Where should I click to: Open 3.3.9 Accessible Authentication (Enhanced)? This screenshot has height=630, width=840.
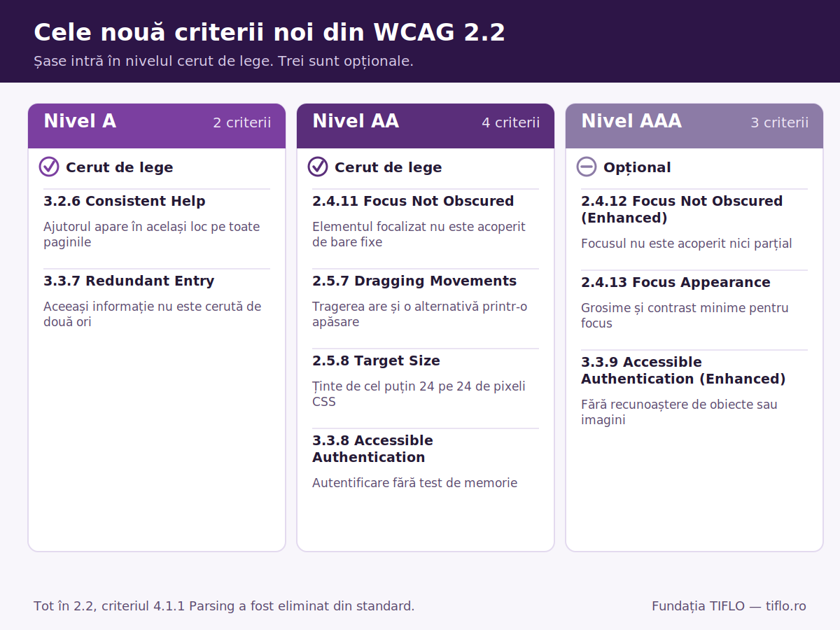pos(683,370)
